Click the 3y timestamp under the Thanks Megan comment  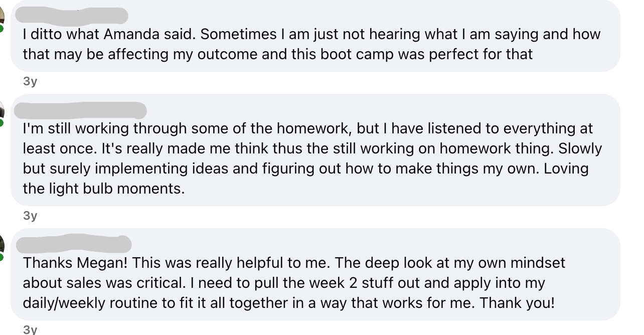[x=30, y=329]
